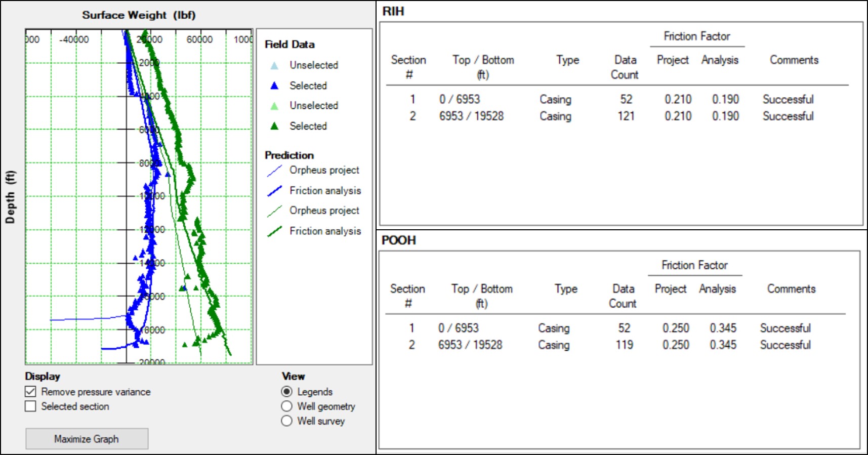Click thin blue Orpheus project line legend icon
Screen dimensions: 868x455
274,171
